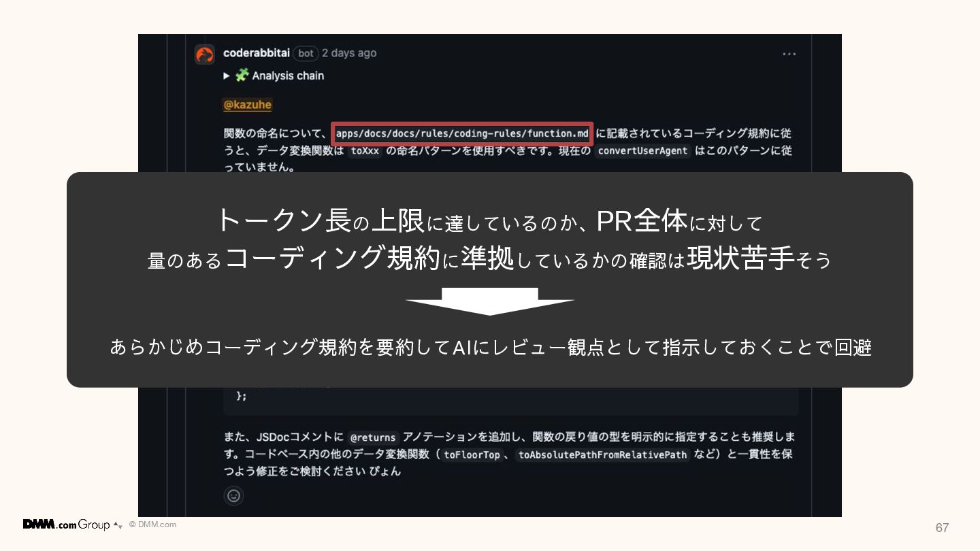980x551 pixels.
Task: Expand the Analysis chain disclosure triangle
Action: 227,76
